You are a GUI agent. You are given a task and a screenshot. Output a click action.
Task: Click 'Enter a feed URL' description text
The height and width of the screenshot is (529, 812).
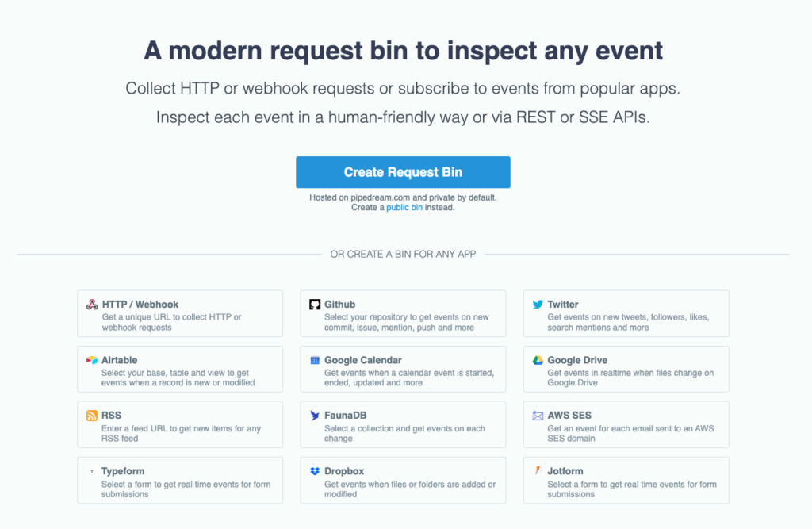182,434
